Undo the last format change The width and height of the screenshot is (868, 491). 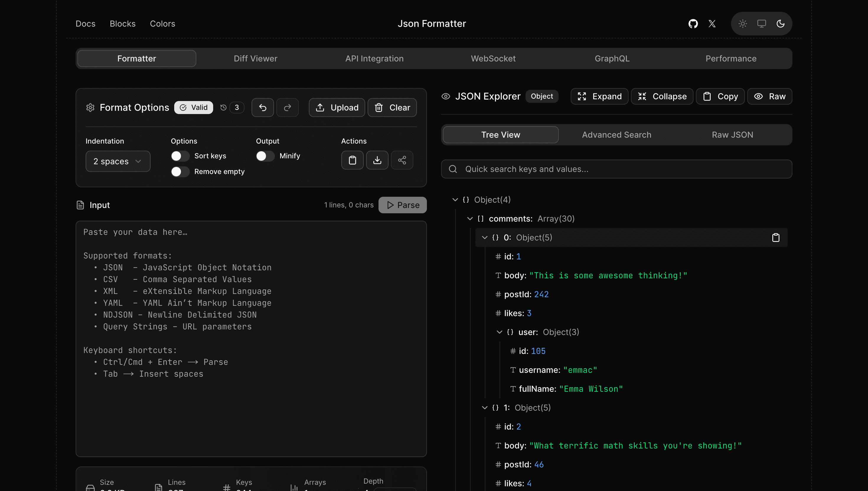[262, 107]
